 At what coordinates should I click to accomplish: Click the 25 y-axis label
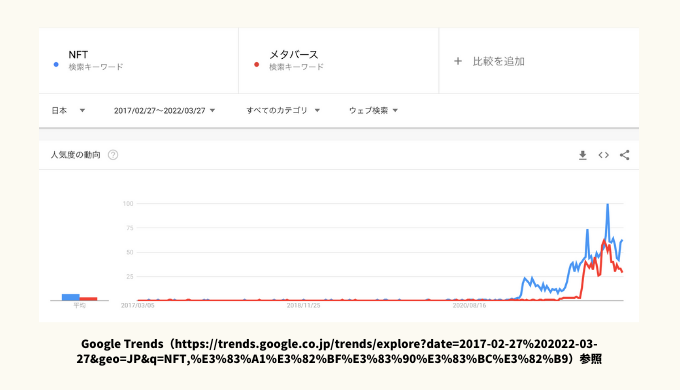pos(129,276)
